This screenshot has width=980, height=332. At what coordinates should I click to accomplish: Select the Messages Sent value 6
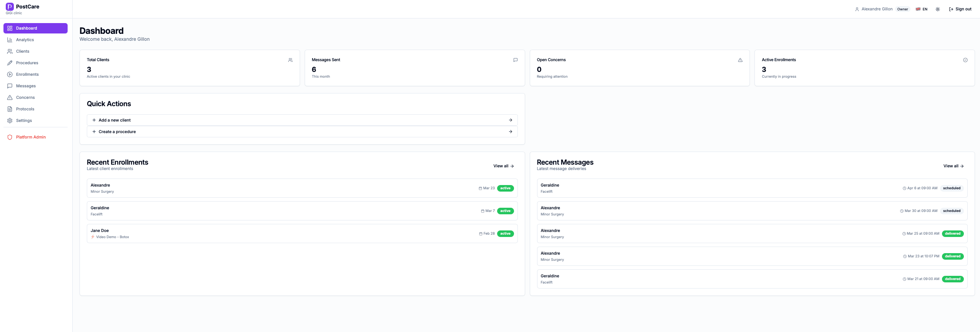pos(314,69)
